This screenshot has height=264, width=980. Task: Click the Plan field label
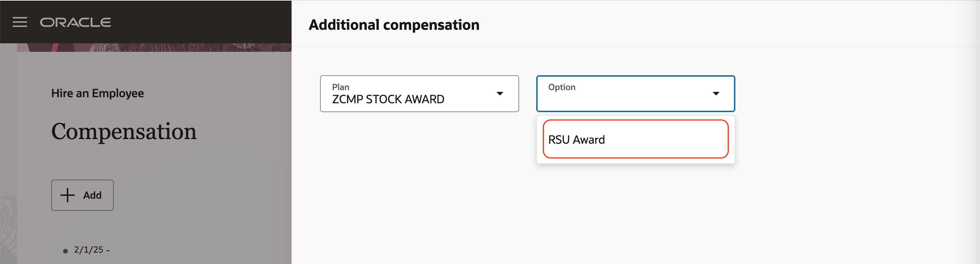pyautogui.click(x=341, y=87)
